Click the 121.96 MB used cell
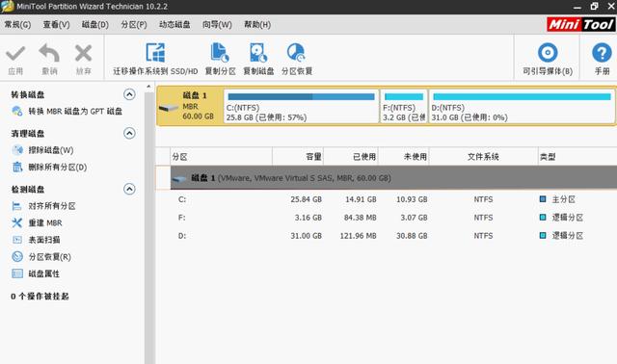617x364 pixels. pos(358,236)
